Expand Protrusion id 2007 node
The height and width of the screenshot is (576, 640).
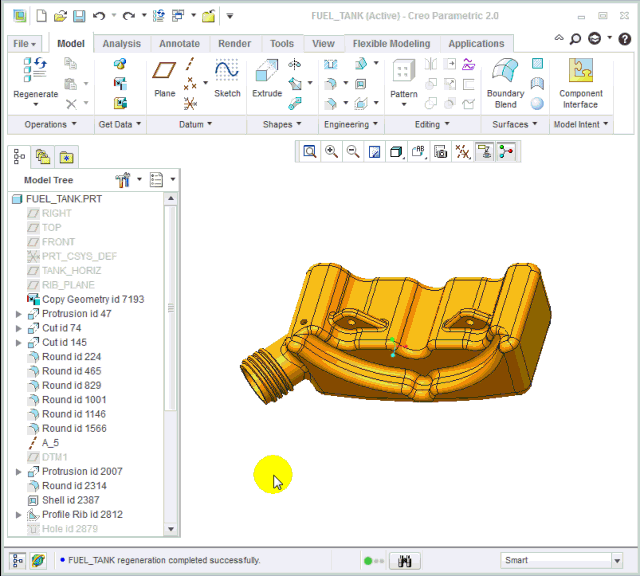(18, 472)
